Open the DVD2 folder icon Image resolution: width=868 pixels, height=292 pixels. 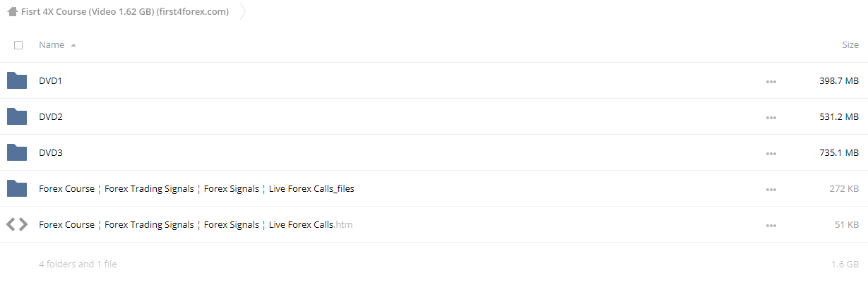pyautogui.click(x=16, y=116)
